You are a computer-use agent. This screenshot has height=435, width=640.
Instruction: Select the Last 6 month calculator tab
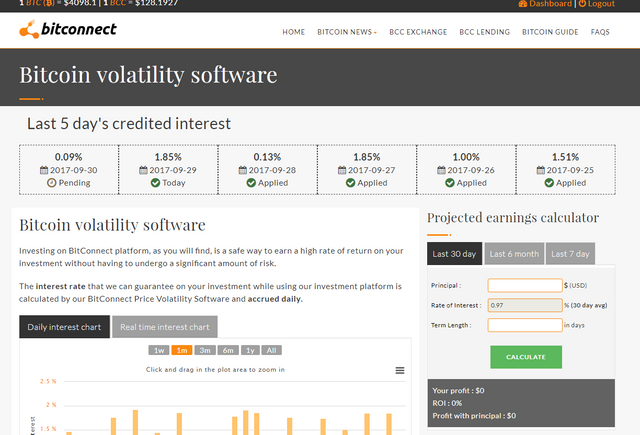[514, 254]
